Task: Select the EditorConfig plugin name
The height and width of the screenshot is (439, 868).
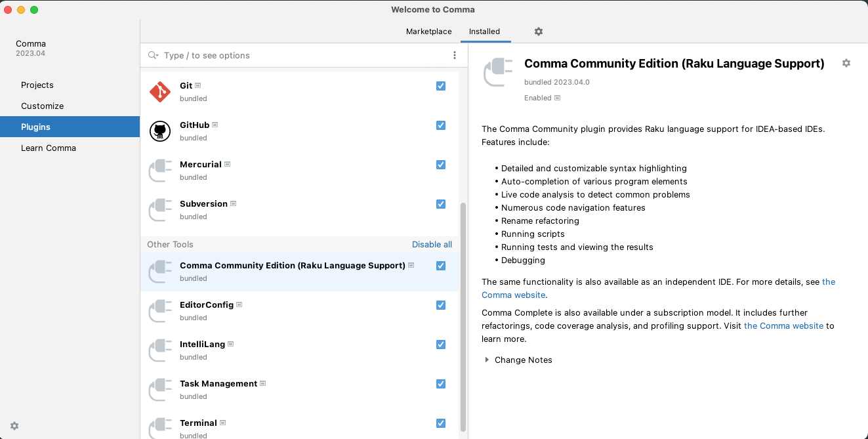Action: pyautogui.click(x=207, y=305)
